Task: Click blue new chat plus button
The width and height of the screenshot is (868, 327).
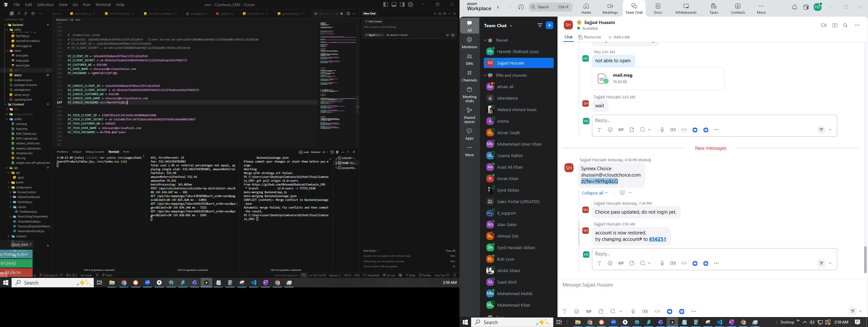Action: [549, 26]
